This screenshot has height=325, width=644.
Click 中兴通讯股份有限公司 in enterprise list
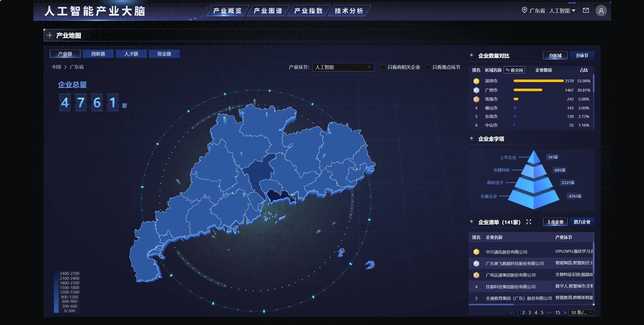[506, 252]
